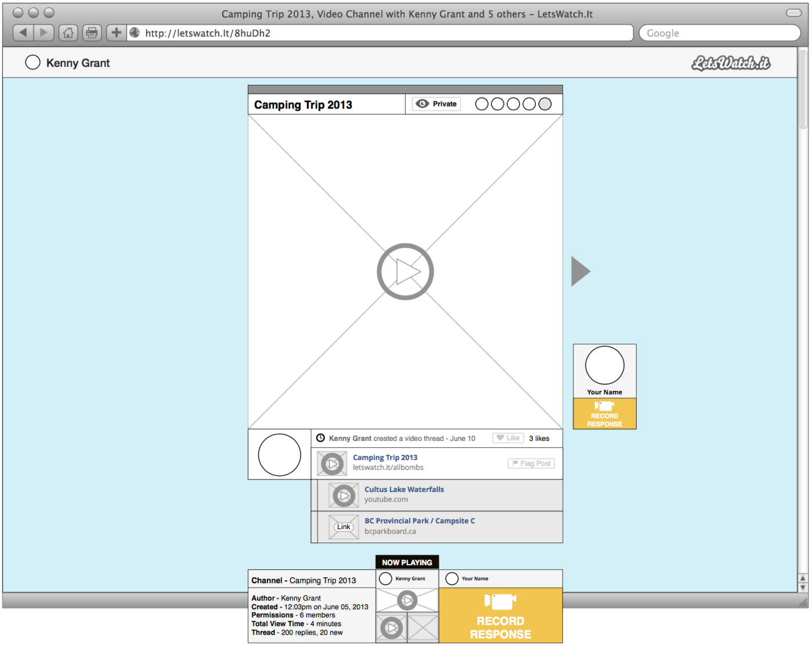Play the main Camping Trip video
This screenshot has height=647, width=812.
click(405, 271)
